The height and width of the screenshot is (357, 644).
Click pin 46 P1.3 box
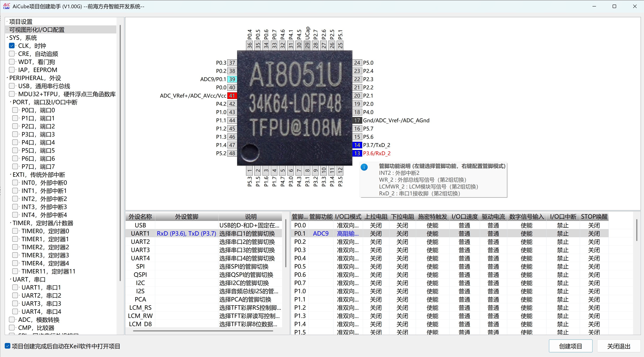232,137
